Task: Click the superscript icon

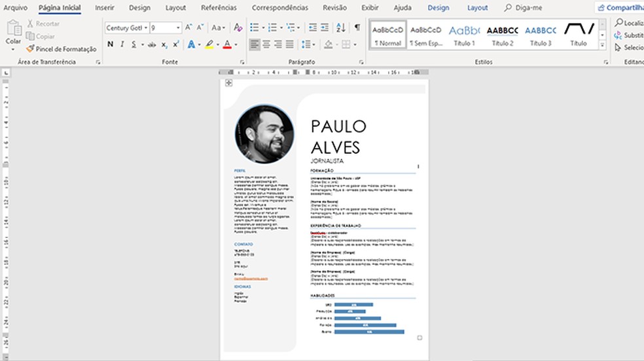Action: 176,44
